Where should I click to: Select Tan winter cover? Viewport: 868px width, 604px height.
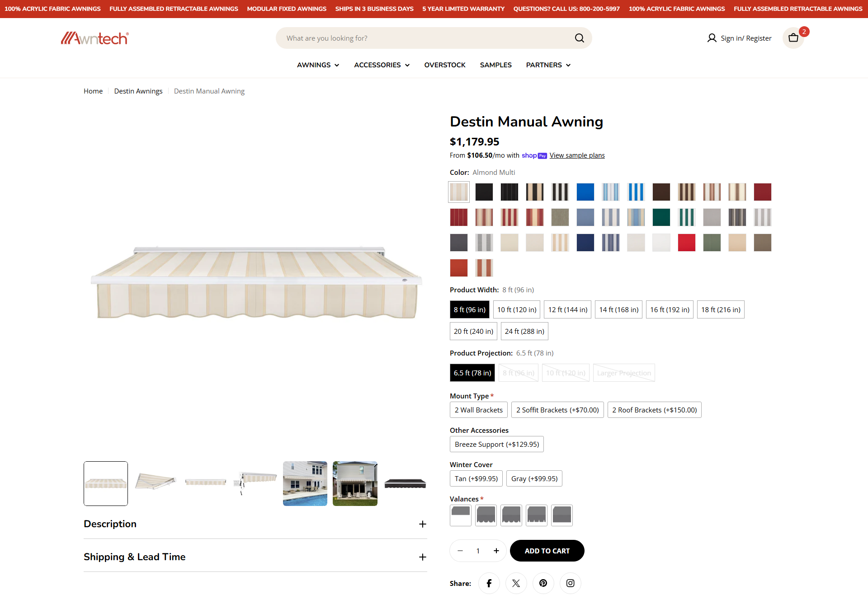(x=476, y=478)
